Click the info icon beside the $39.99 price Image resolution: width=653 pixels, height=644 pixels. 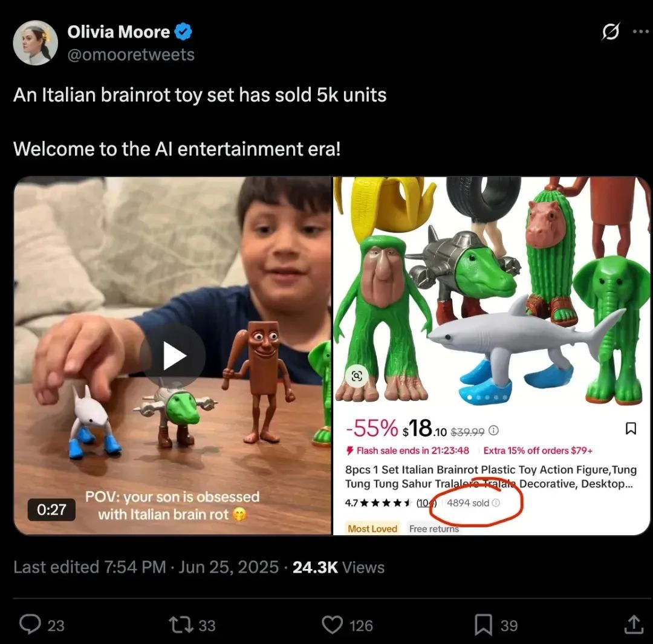pyautogui.click(x=493, y=431)
